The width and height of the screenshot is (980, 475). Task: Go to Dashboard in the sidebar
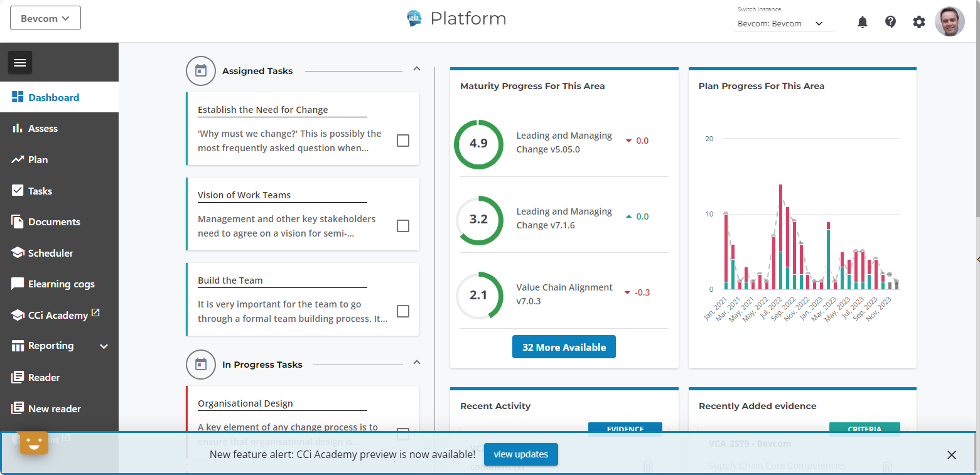[59, 97]
